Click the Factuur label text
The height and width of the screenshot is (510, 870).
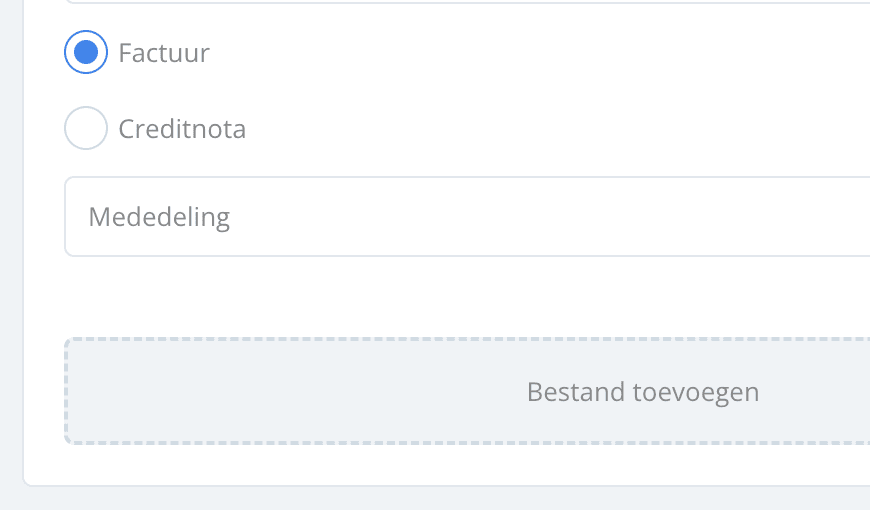pyautogui.click(x=164, y=52)
